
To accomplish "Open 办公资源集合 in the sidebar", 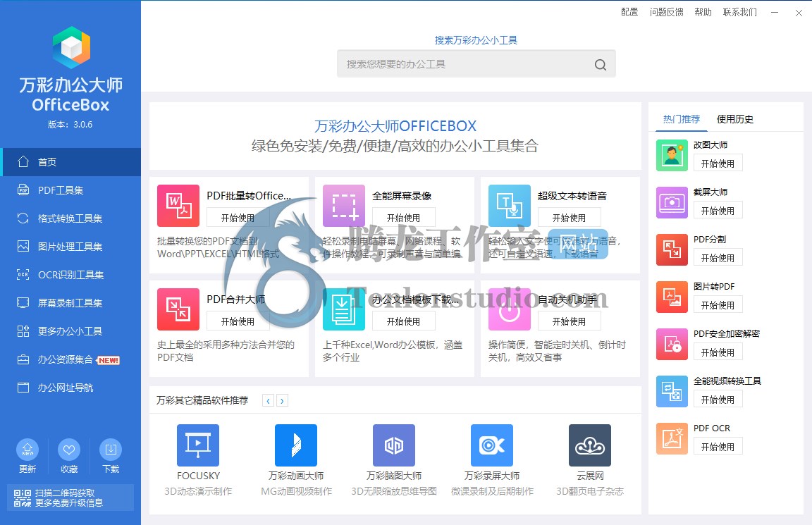I will (70, 359).
